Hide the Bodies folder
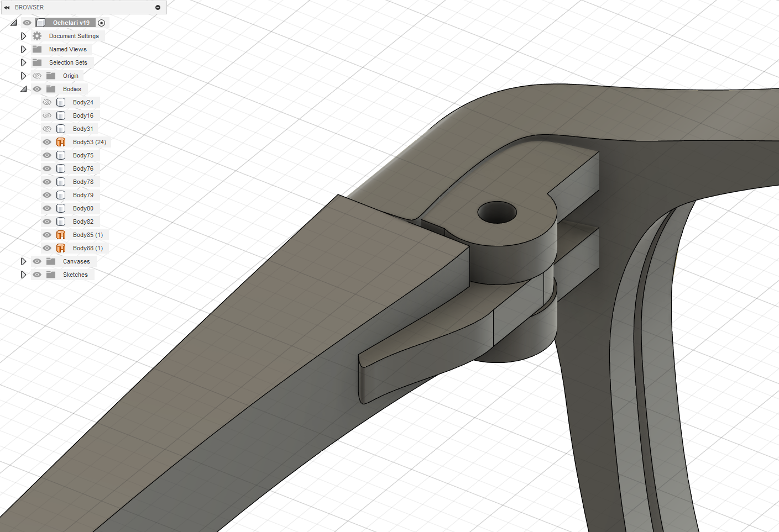 point(37,89)
